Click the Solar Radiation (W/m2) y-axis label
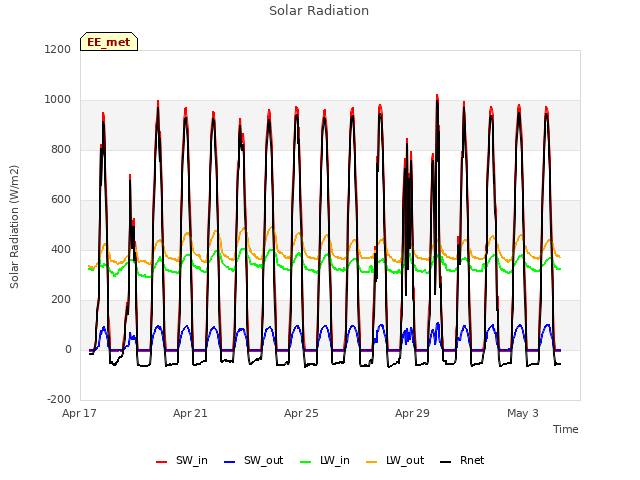Viewport: 640px width, 480px height. pos(14,227)
